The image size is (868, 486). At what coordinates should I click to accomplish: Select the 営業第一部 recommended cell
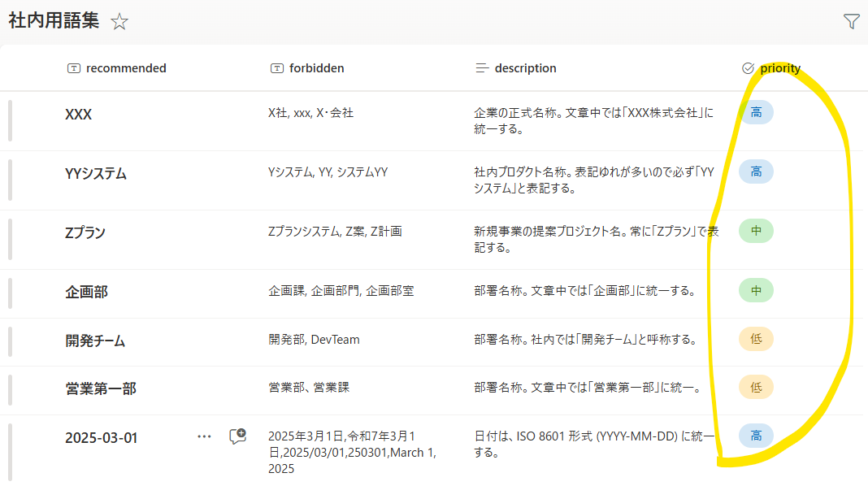[101, 389]
